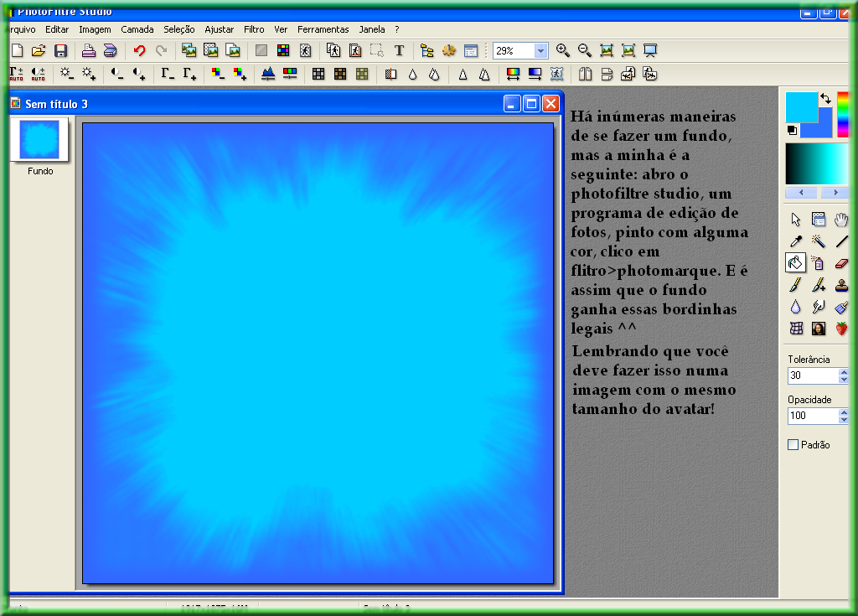Screen dimensions: 858x616
Task: Click the Text tool icon
Action: pyautogui.click(x=399, y=51)
